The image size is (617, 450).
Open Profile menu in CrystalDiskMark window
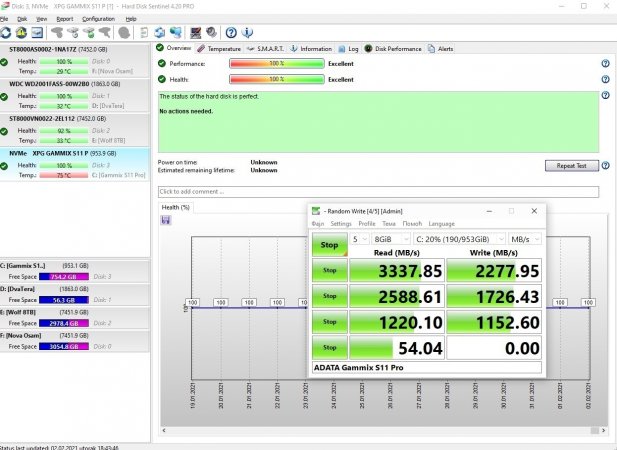(x=367, y=224)
